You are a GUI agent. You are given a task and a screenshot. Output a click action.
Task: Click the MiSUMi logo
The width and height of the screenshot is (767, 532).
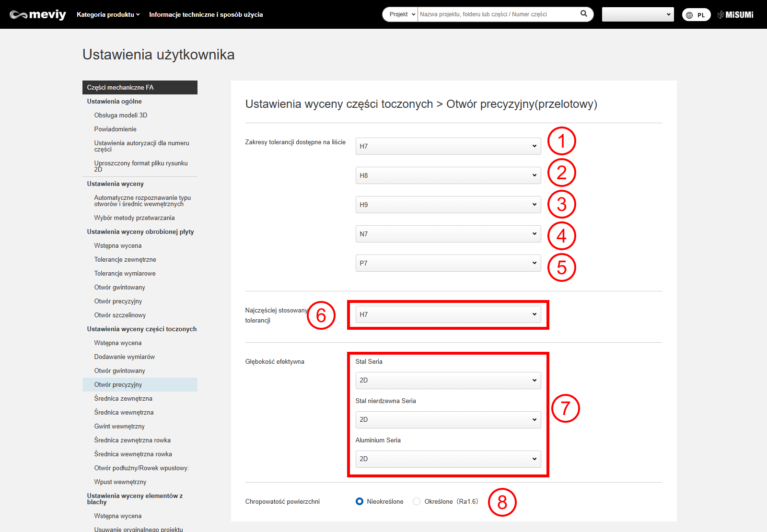pyautogui.click(x=735, y=15)
